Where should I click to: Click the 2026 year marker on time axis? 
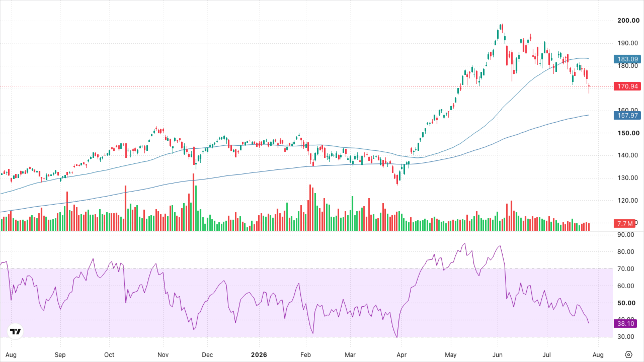(259, 355)
